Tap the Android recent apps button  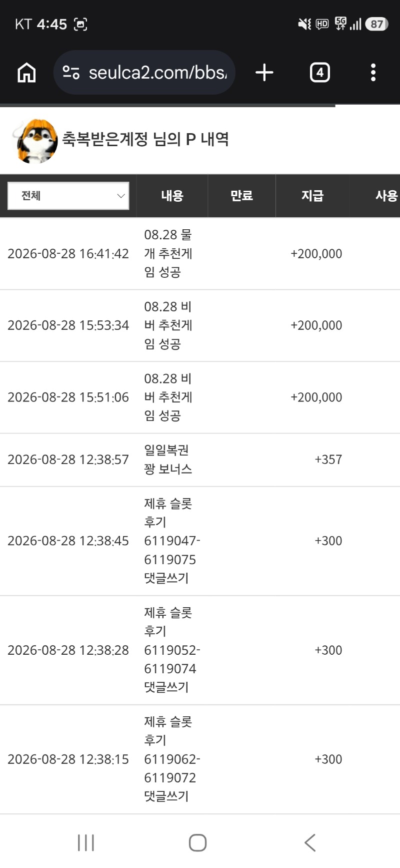(x=86, y=842)
